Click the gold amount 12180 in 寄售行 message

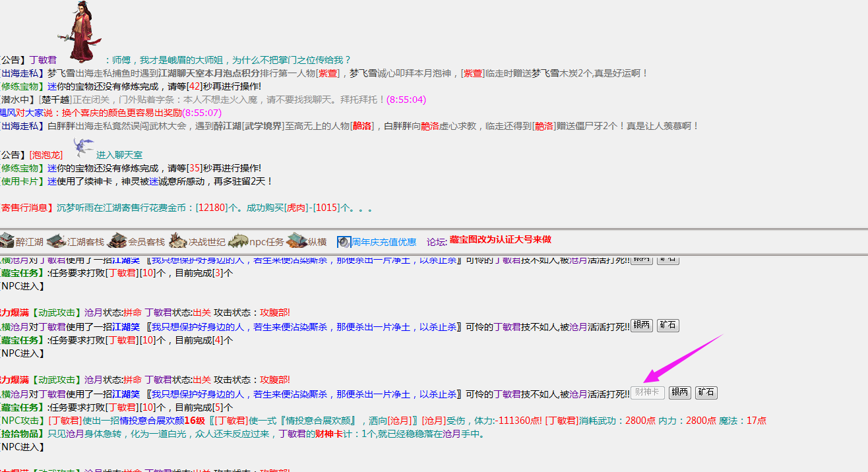pyautogui.click(x=212, y=208)
